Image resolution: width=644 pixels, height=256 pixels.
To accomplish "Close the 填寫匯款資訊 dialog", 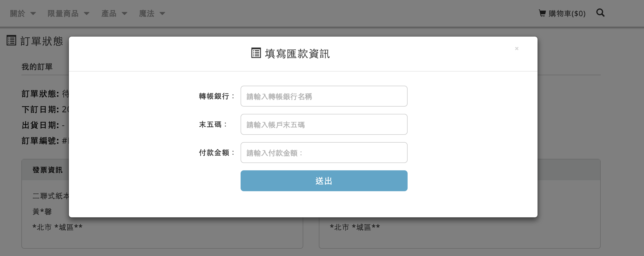I will click(x=517, y=49).
